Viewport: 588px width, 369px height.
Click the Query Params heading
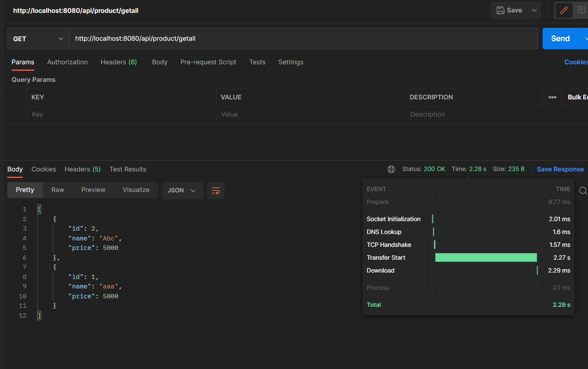[x=33, y=80]
